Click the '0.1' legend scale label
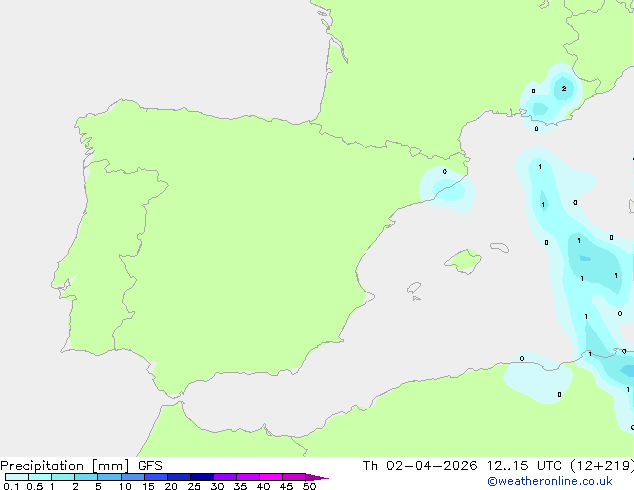Screen dimensions: 634x490 [11, 486]
